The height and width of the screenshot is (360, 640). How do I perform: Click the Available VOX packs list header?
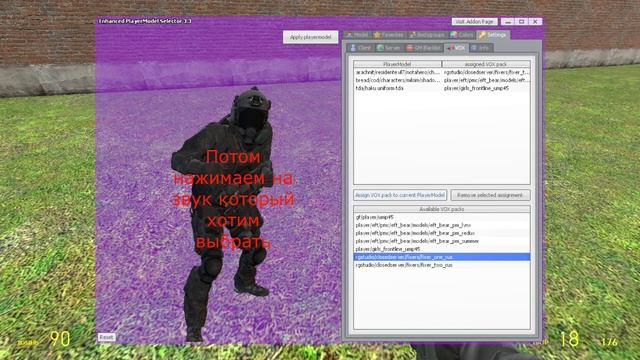442,209
